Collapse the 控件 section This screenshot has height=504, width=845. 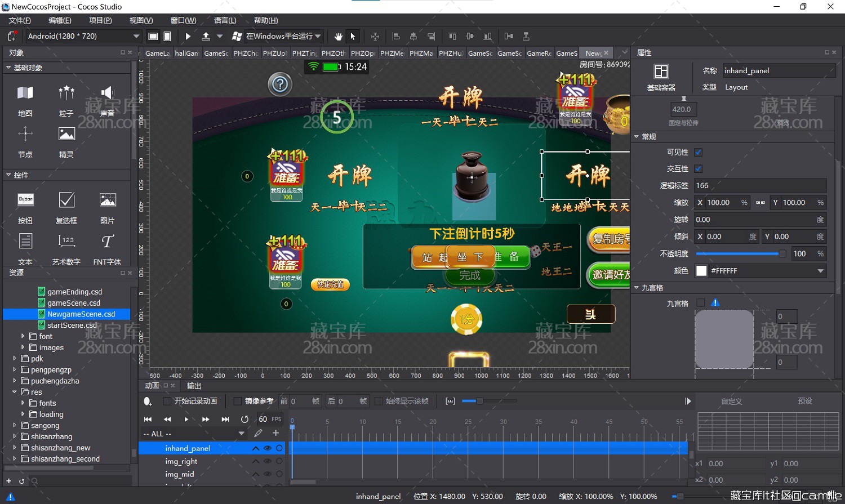[x=8, y=175]
